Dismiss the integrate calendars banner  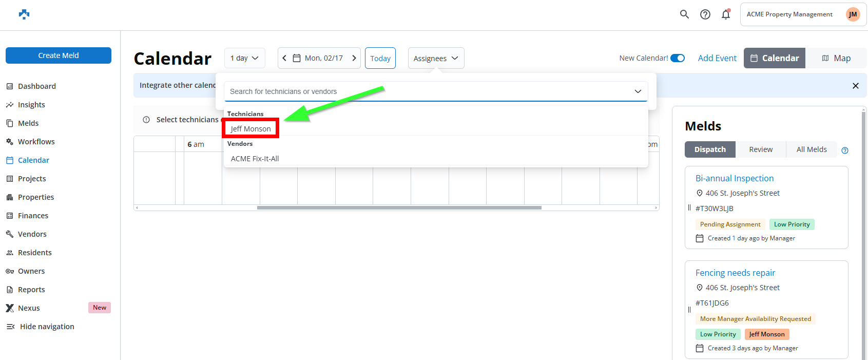[855, 86]
